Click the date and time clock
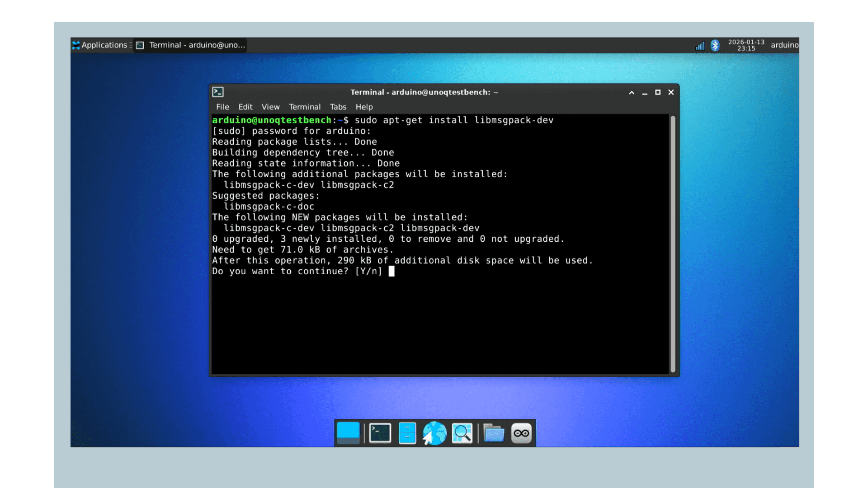Screen dimensions: 868x488 (746, 45)
